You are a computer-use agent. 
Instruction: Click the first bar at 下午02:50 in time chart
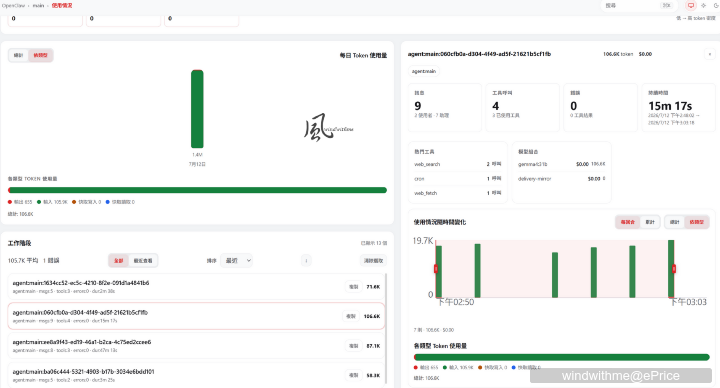pos(439,271)
